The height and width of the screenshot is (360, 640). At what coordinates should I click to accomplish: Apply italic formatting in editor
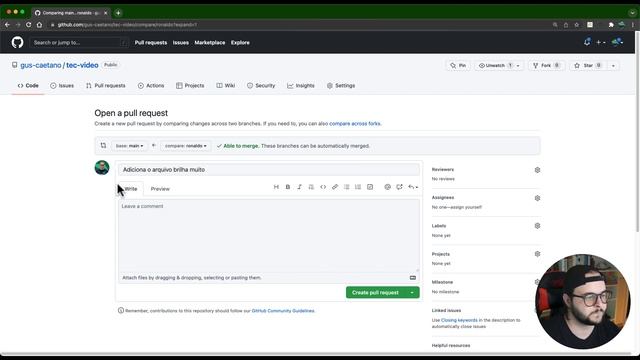point(299,187)
